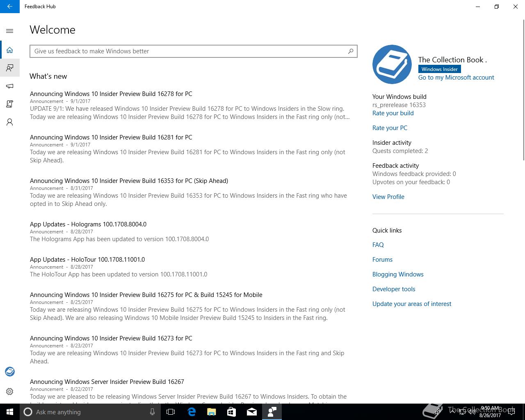
Task: Open Mail app from taskbar
Action: pos(251,412)
